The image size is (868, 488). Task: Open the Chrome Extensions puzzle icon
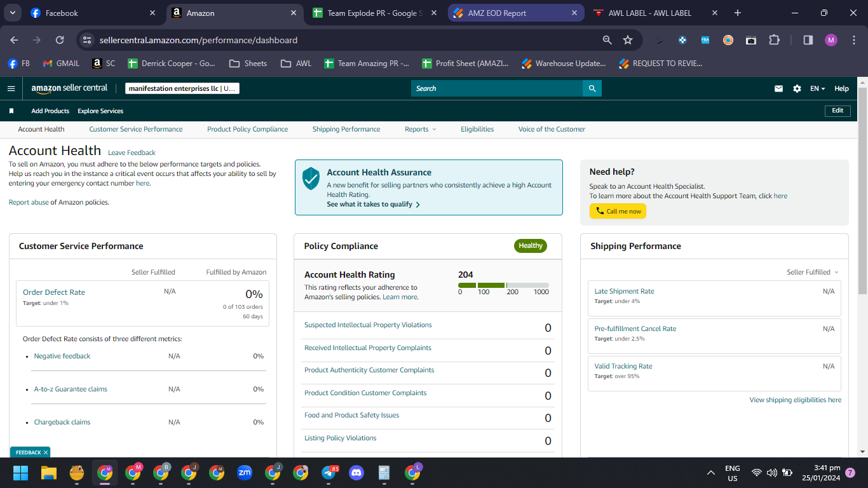[774, 40]
